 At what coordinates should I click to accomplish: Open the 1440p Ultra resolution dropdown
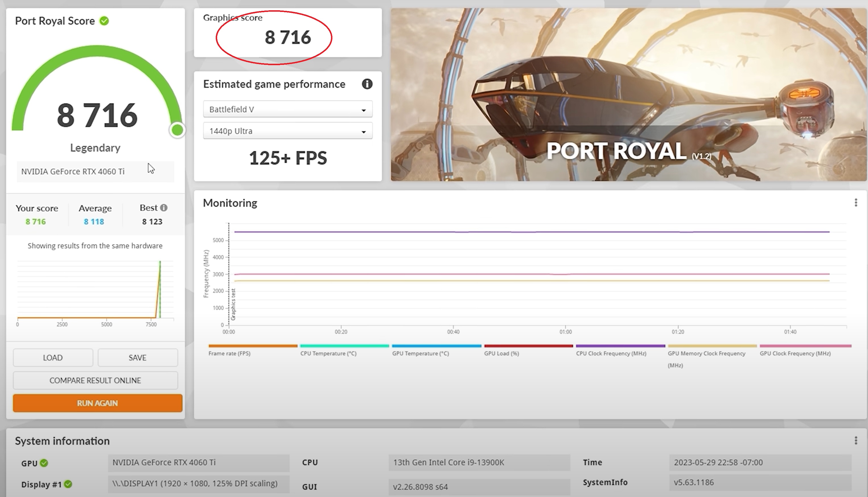tap(287, 131)
